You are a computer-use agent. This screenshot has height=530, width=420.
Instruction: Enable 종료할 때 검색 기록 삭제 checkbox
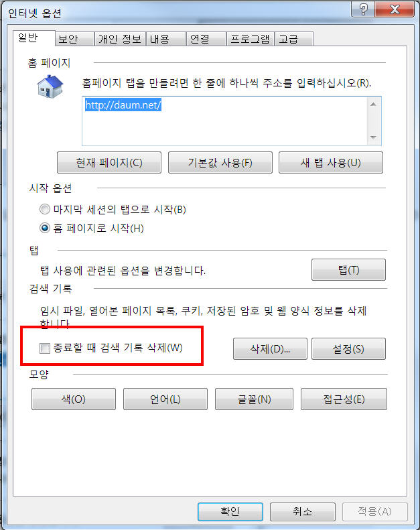tap(45, 348)
